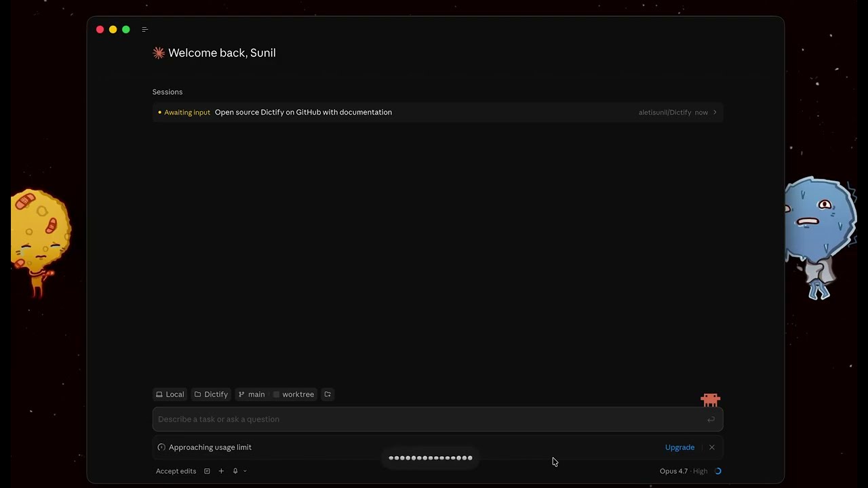Toggle the worktree checkbox
This screenshot has width=868, height=488.
point(276,394)
